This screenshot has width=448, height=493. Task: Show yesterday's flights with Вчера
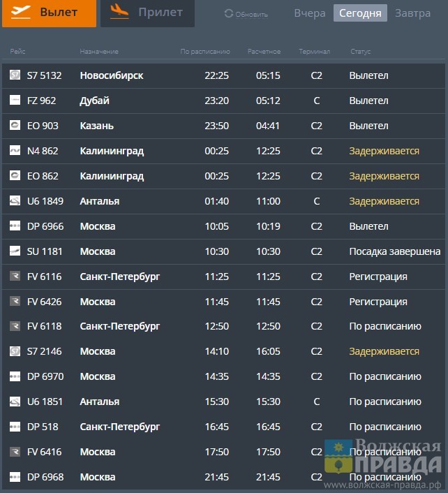coord(309,13)
